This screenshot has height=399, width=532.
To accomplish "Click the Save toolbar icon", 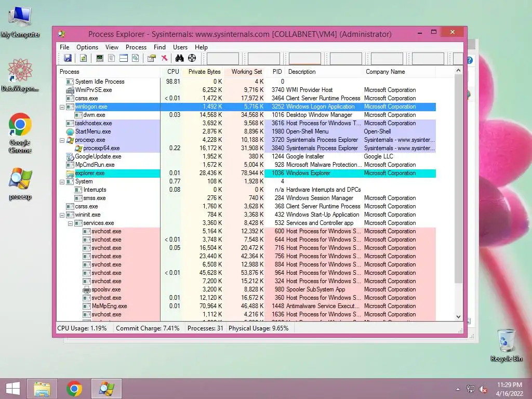I will point(68,58).
